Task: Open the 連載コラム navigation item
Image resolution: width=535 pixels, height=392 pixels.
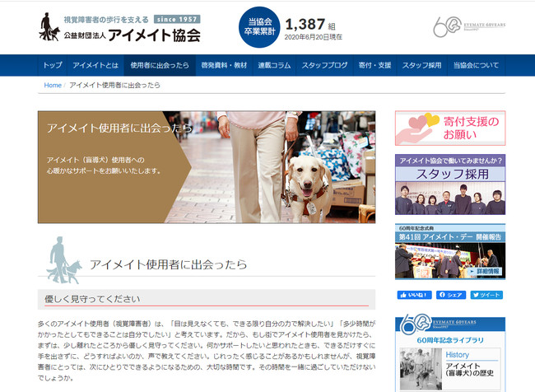Action: pyautogui.click(x=274, y=65)
